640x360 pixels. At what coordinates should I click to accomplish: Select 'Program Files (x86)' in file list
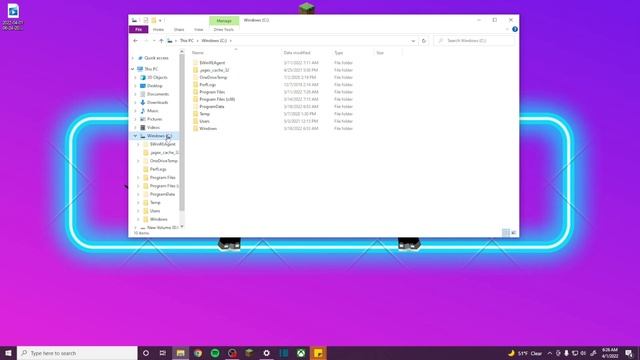217,99
